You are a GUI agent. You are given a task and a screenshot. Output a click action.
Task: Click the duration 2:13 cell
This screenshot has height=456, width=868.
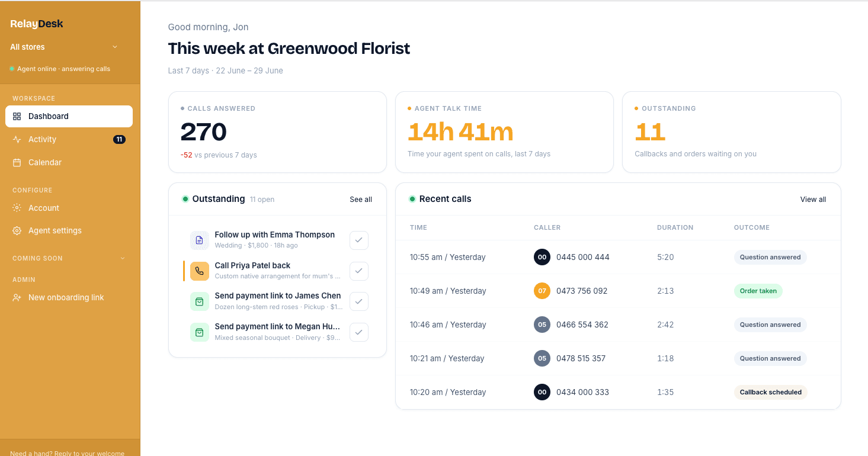665,291
